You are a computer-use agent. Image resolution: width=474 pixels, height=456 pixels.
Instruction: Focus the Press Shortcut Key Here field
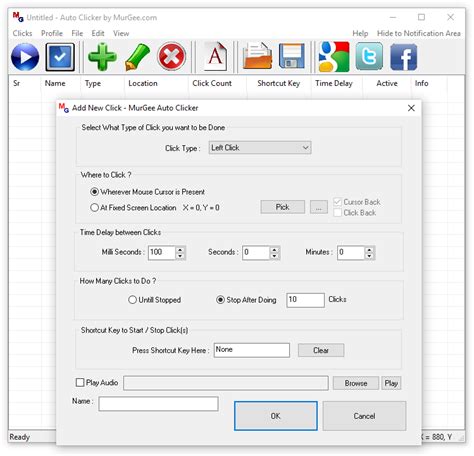252,350
